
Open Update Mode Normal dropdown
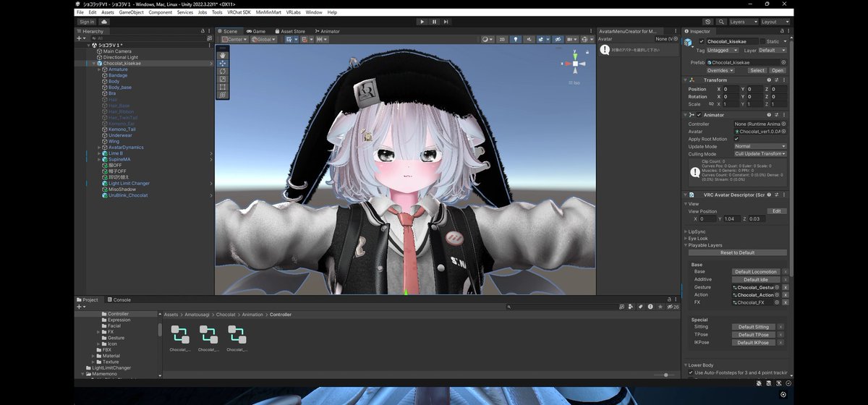(x=760, y=146)
